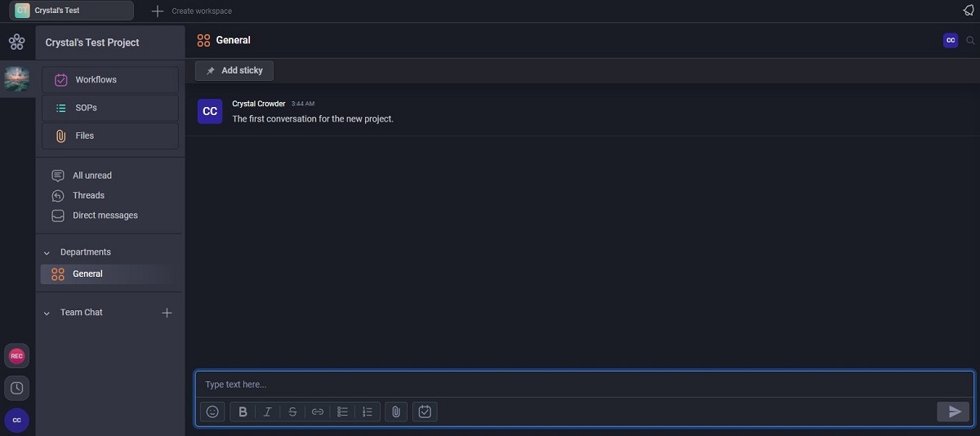Click the SOPs list icon
This screenshot has height=436, width=980.
[60, 108]
